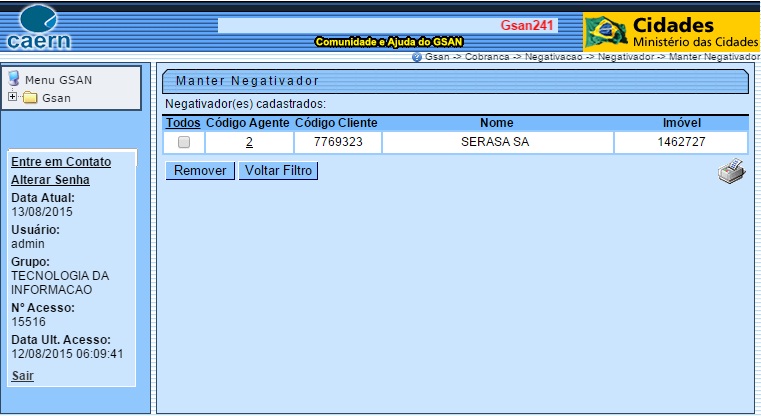The width and height of the screenshot is (761, 416).
Task: Click the caern logo
Action: (x=39, y=27)
